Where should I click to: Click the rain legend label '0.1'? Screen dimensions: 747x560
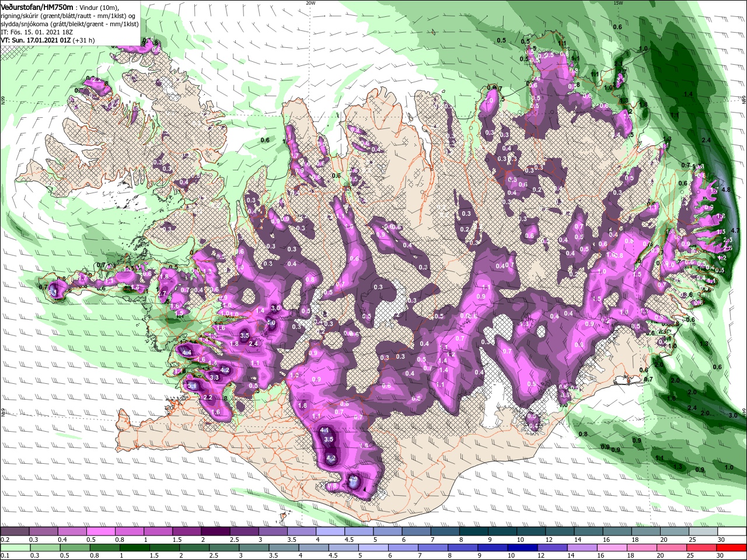(4, 555)
